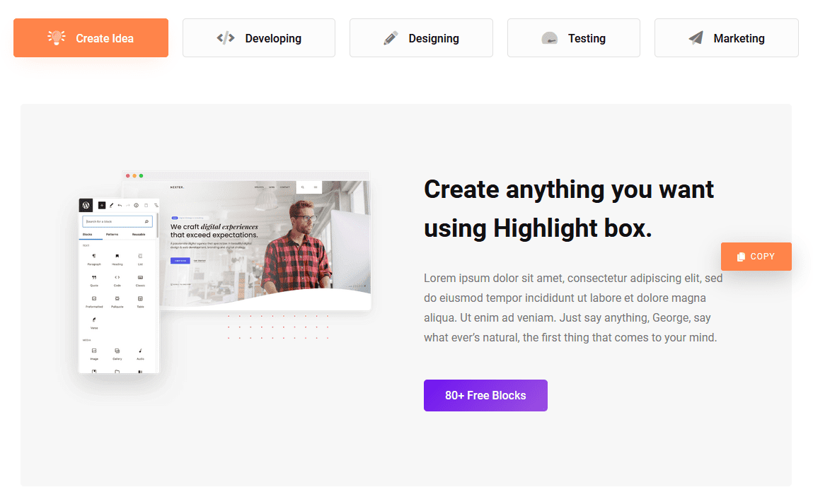Click the pencil icon on Designing tab

pyautogui.click(x=391, y=38)
